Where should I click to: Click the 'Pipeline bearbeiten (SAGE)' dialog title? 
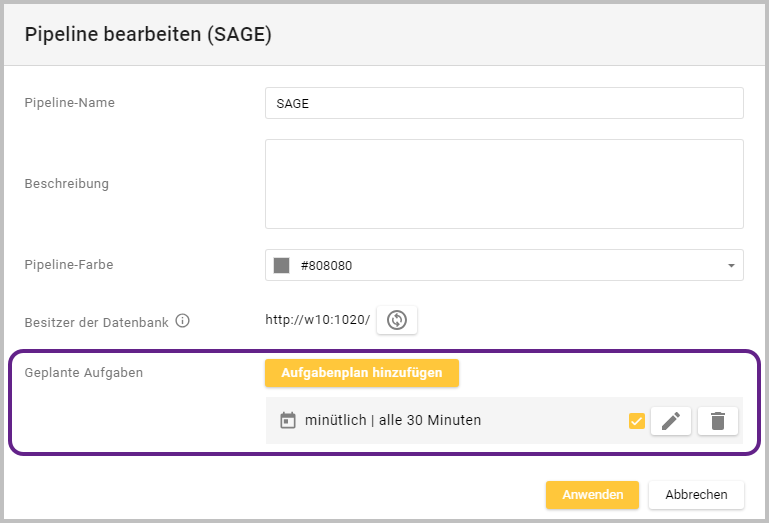[x=148, y=35]
